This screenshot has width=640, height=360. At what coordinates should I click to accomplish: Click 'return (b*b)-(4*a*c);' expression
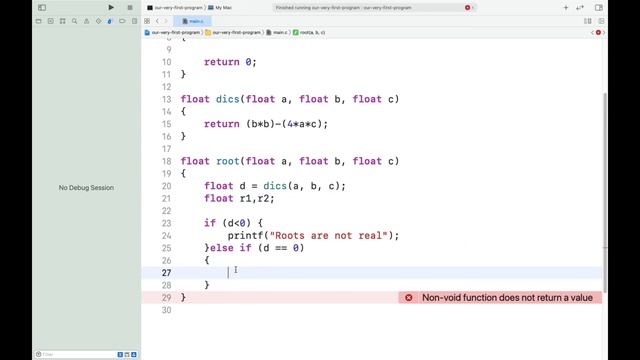tap(266, 124)
